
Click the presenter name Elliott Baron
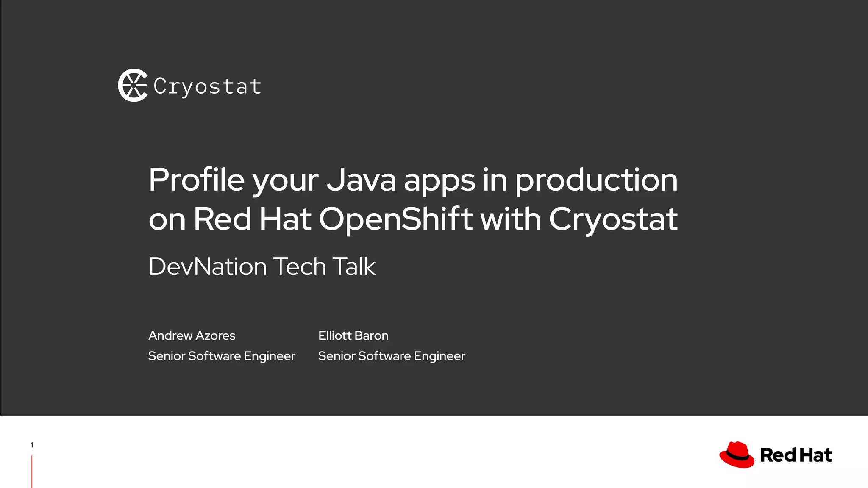(x=353, y=335)
